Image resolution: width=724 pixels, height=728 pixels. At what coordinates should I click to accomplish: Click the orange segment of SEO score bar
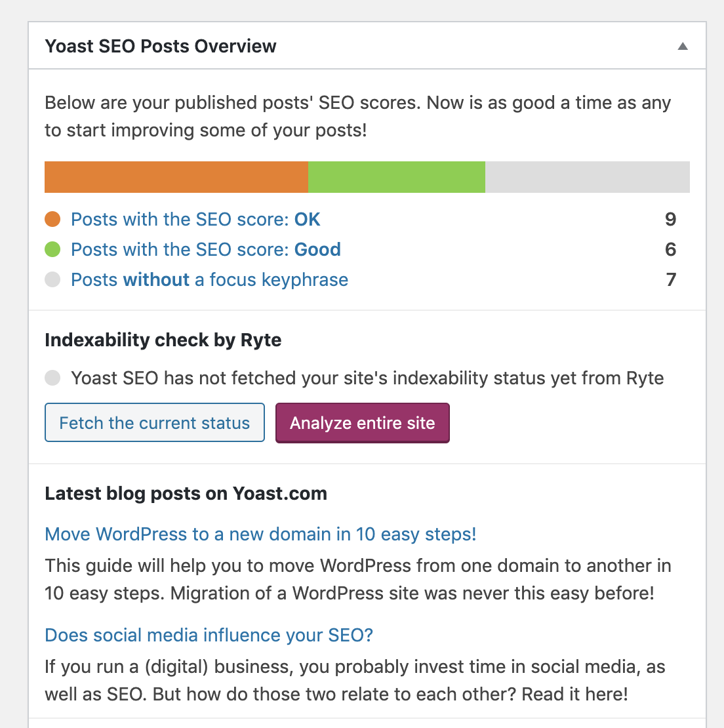pyautogui.click(x=176, y=177)
